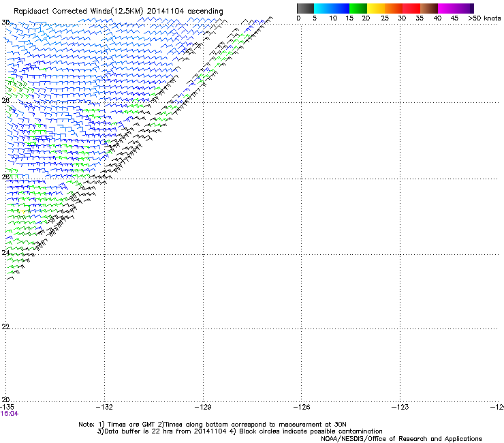Click the purple time stamp '16:04'
504x443 pixels.
pyautogui.click(x=10, y=414)
